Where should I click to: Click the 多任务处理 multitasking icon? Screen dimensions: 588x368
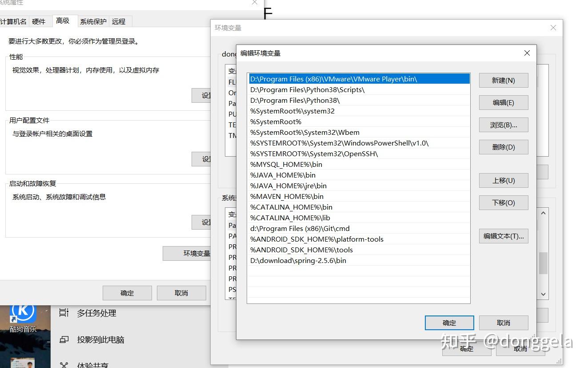coord(64,313)
